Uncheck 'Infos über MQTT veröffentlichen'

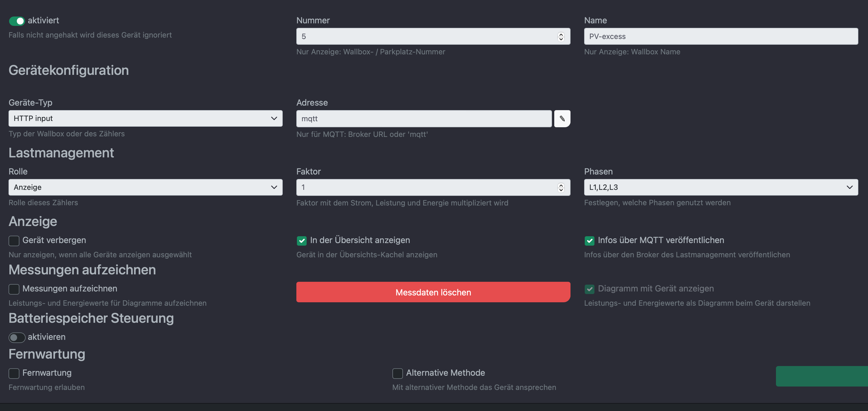[589, 241]
